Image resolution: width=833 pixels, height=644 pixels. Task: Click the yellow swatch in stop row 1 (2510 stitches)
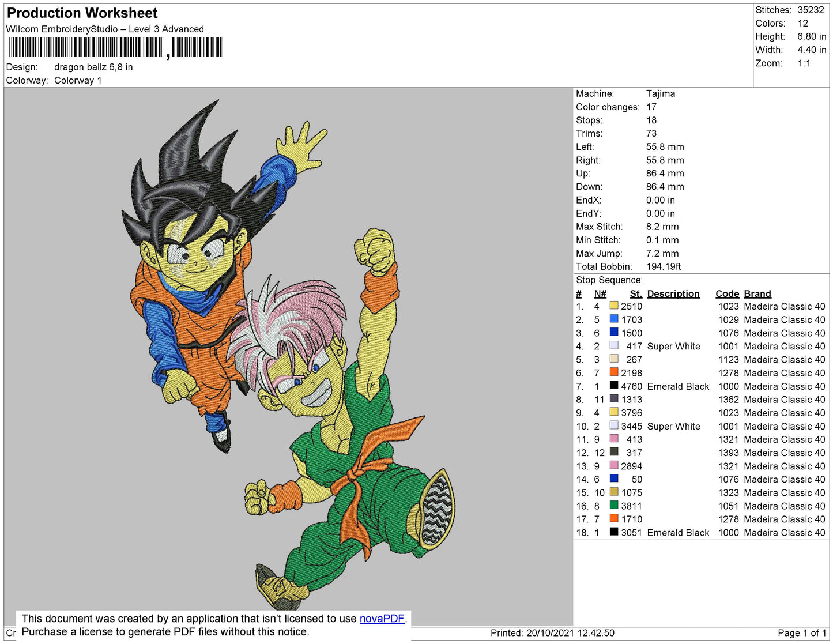click(x=614, y=306)
